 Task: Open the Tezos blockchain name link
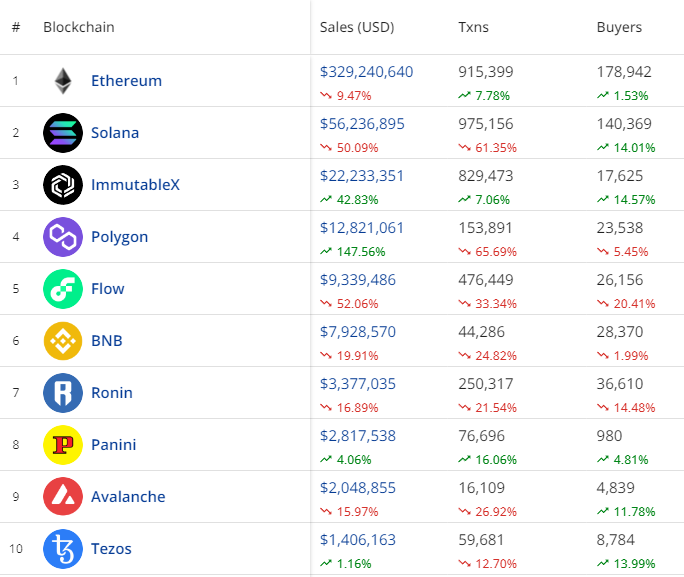(x=111, y=549)
